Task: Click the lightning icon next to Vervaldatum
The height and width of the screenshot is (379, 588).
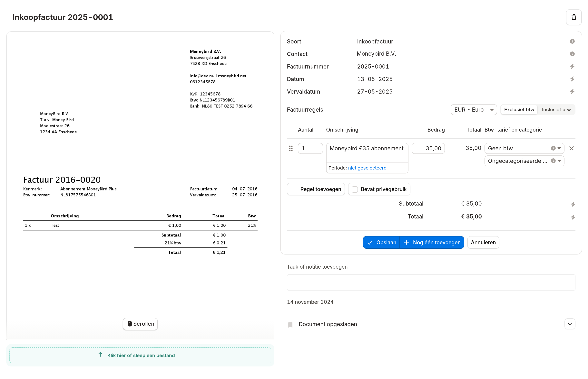Action: (572, 92)
